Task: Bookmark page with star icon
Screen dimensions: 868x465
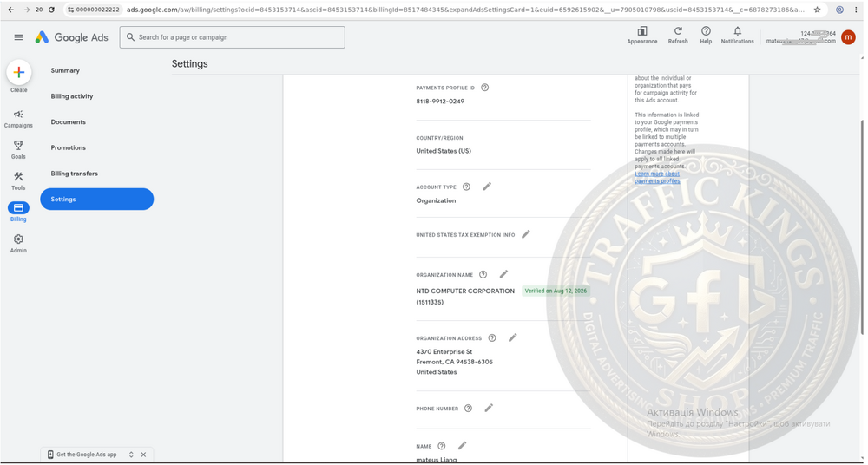Action: [817, 10]
